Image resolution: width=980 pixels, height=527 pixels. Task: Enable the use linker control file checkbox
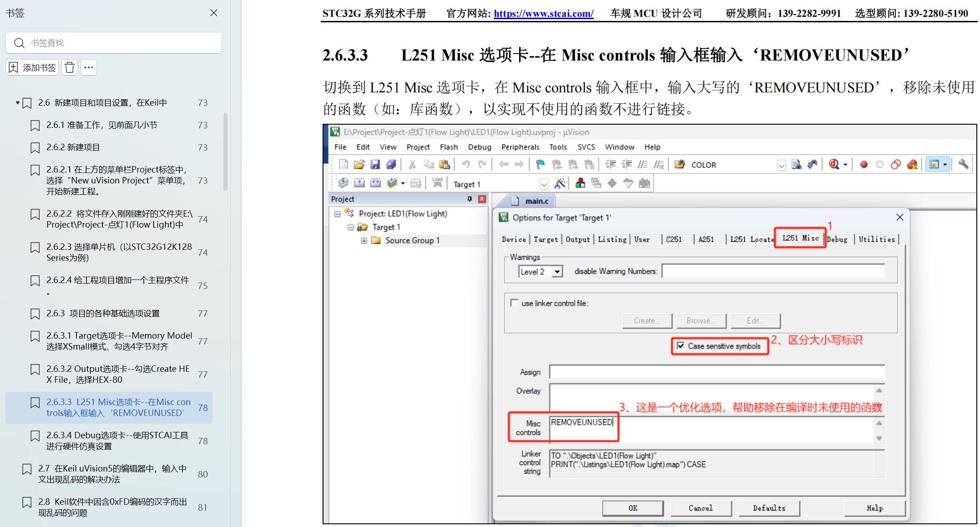pyautogui.click(x=515, y=303)
